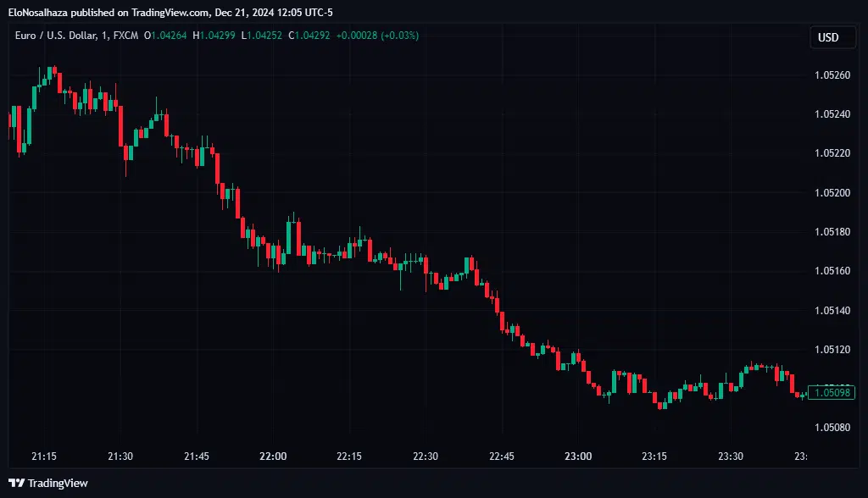Click the 22:30 time axis label
This screenshot has width=868, height=498.
point(426,456)
